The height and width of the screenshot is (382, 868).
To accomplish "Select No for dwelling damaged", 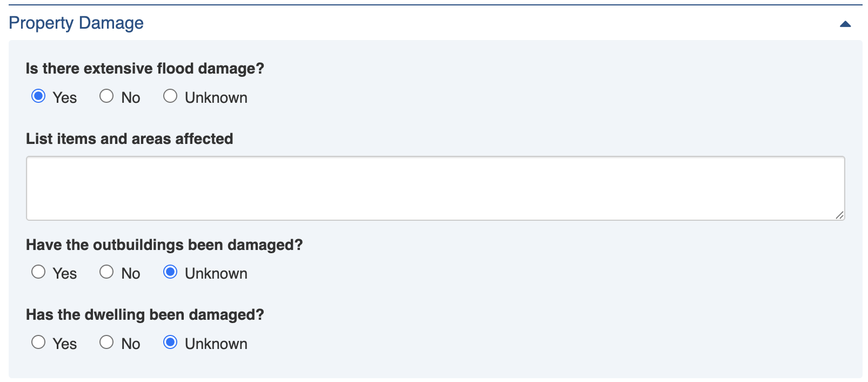I will [106, 342].
